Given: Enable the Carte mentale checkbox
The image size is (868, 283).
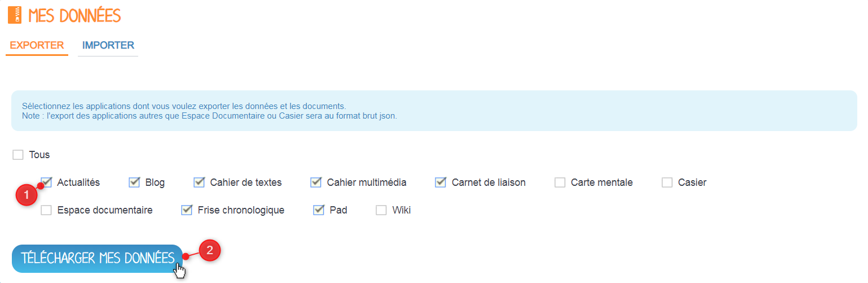Looking at the screenshot, I should (x=560, y=182).
